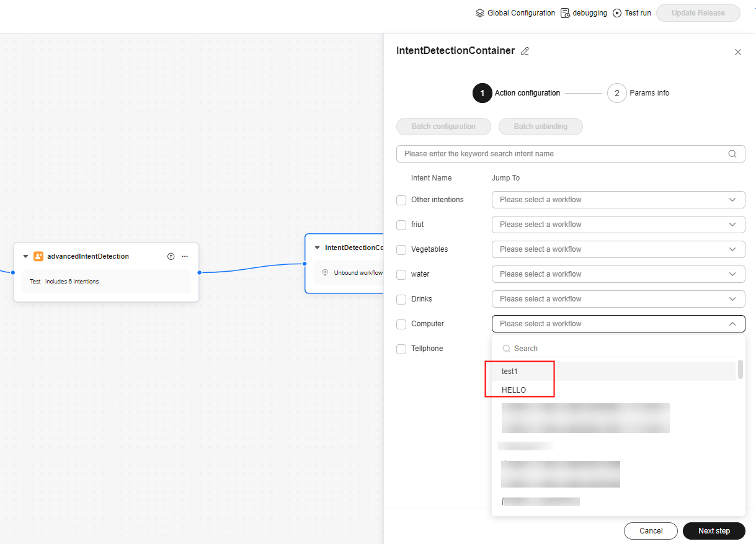Click the Next step button

pyautogui.click(x=713, y=531)
